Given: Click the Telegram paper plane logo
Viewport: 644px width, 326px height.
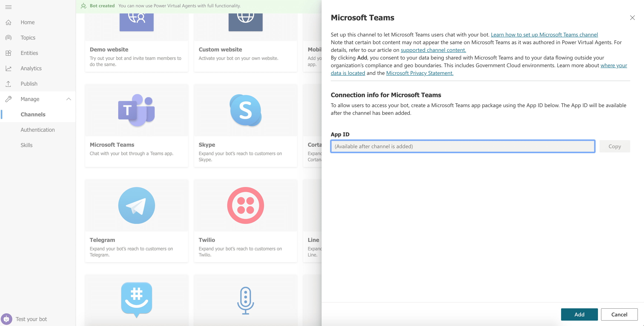Looking at the screenshot, I should tap(136, 205).
